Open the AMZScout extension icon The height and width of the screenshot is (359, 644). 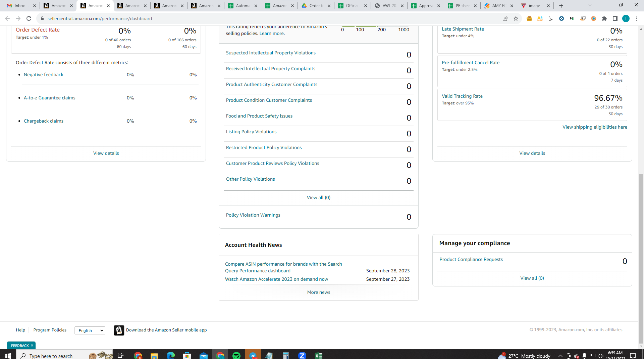coord(540,18)
